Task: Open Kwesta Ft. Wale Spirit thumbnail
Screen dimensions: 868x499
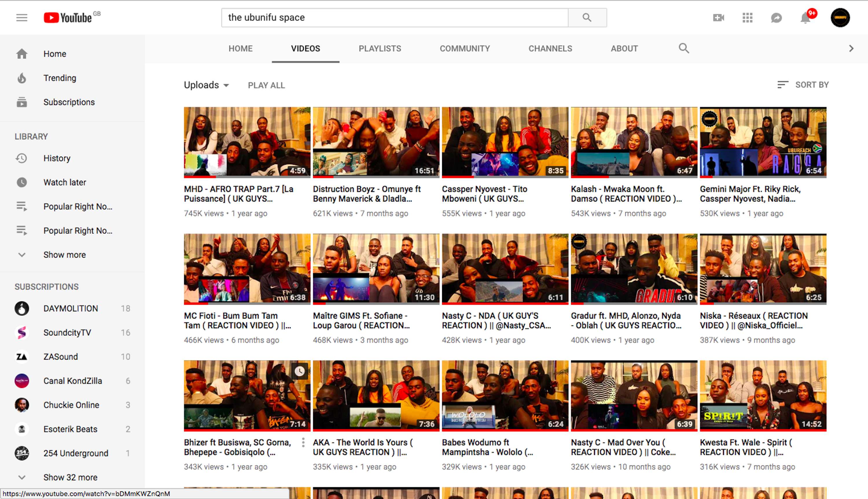Action: (x=763, y=396)
